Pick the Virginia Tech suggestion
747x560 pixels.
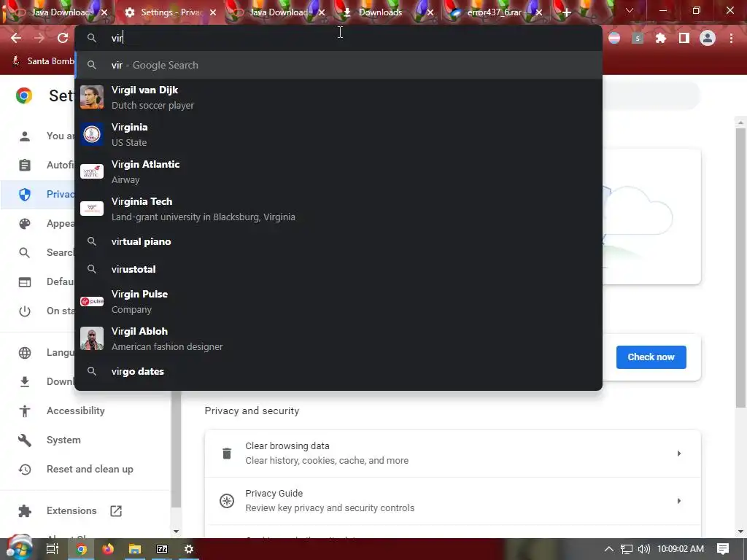(338, 209)
